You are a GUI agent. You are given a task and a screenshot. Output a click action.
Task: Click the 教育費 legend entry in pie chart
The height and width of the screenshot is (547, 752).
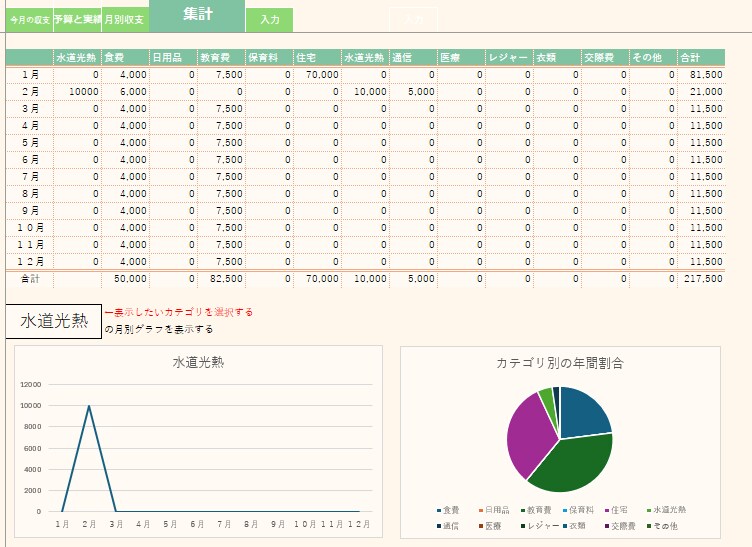point(536,510)
